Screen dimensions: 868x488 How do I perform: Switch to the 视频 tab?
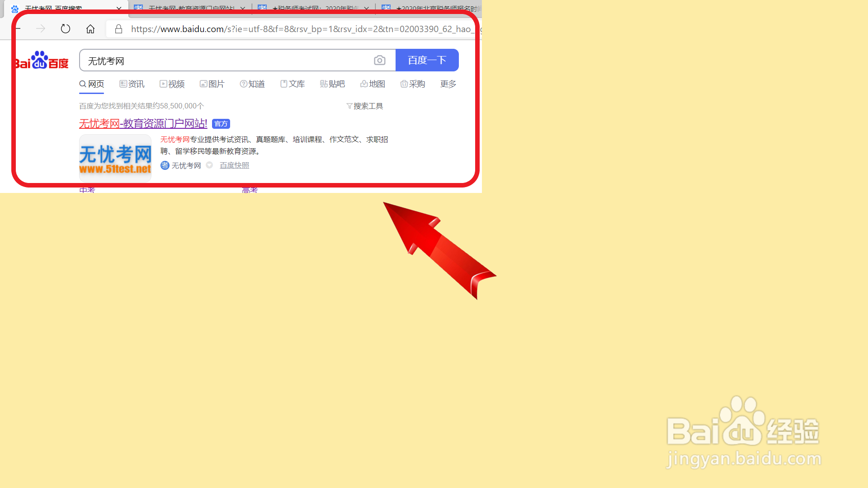(x=172, y=84)
